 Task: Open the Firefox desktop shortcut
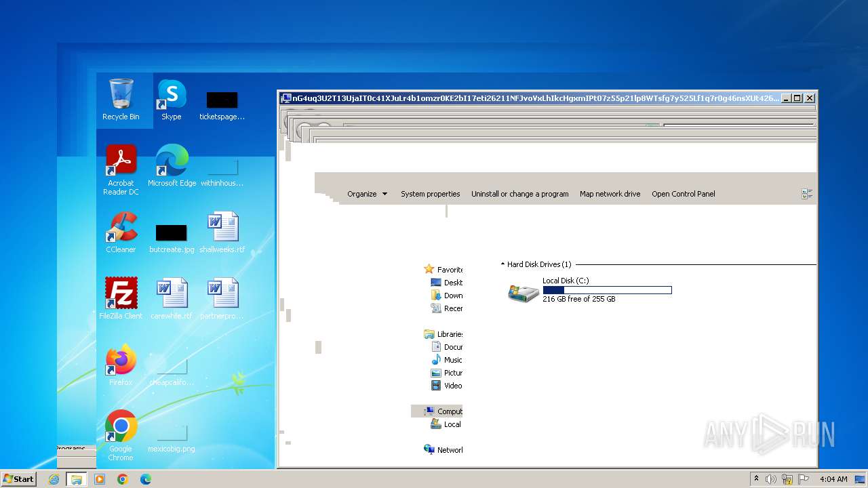(x=121, y=365)
